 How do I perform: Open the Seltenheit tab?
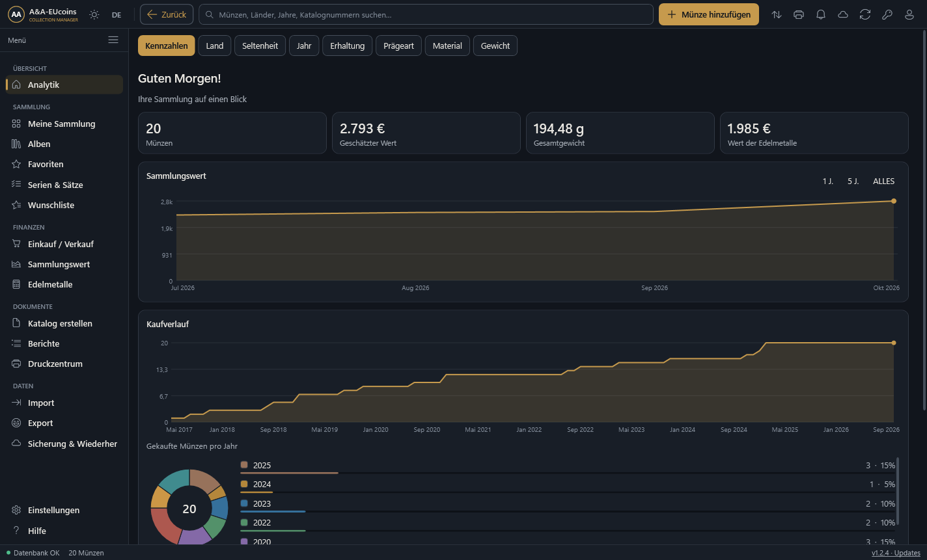click(260, 46)
